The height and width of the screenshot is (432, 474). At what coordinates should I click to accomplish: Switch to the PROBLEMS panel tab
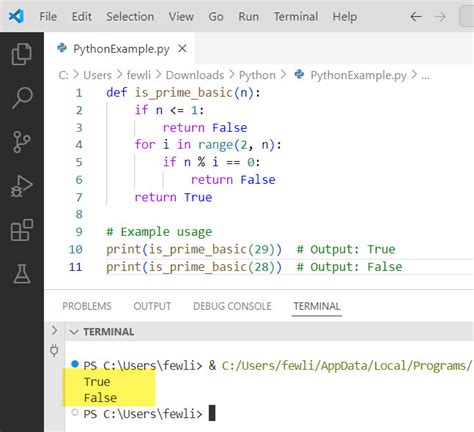[x=87, y=306]
